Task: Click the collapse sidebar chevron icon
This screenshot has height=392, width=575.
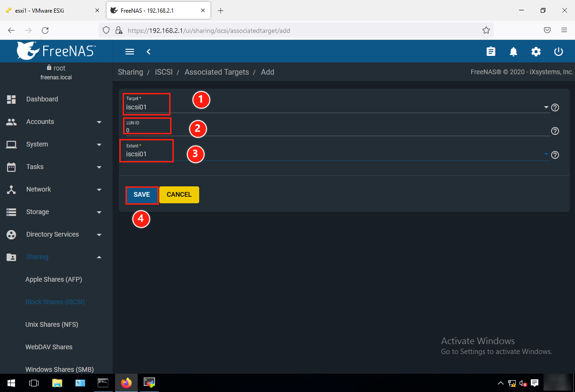Action: 148,52
